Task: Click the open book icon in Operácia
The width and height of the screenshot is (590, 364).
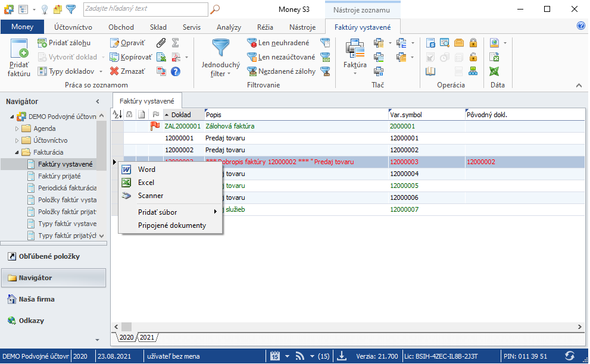Action: click(x=430, y=71)
